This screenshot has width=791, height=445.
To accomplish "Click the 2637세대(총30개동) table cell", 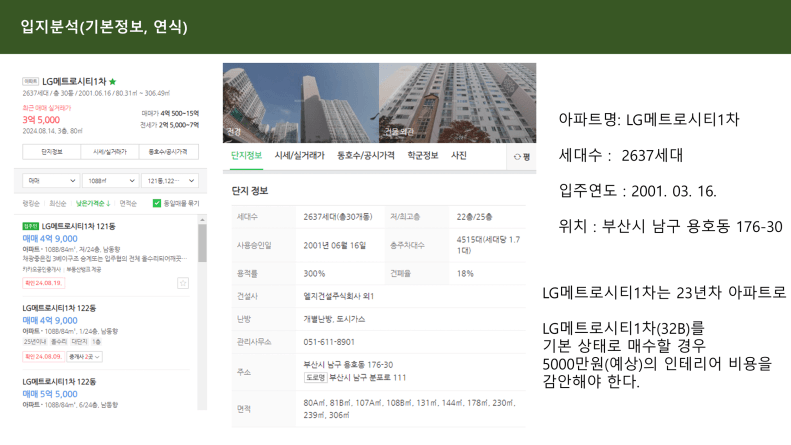I will click(337, 217).
